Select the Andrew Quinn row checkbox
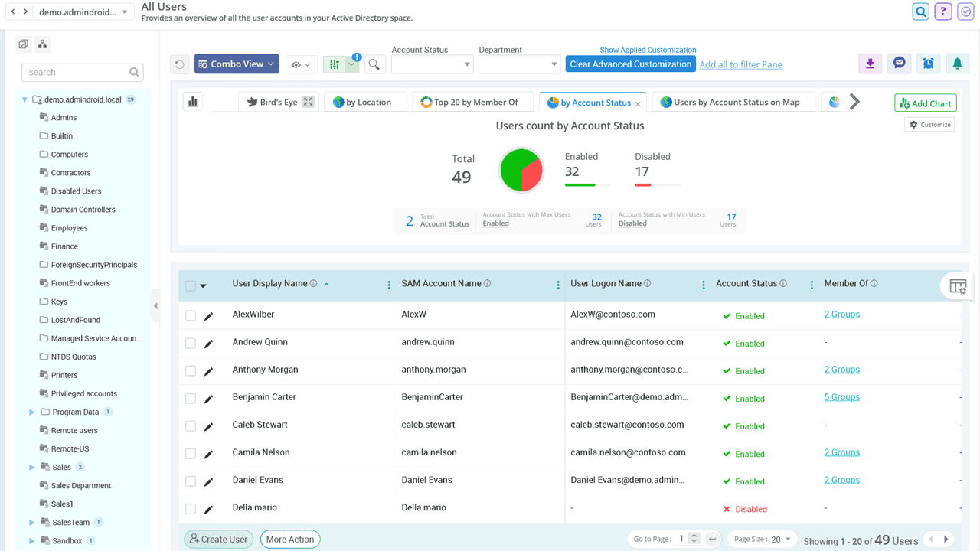Screen dimensions: 980x551 pos(191,344)
